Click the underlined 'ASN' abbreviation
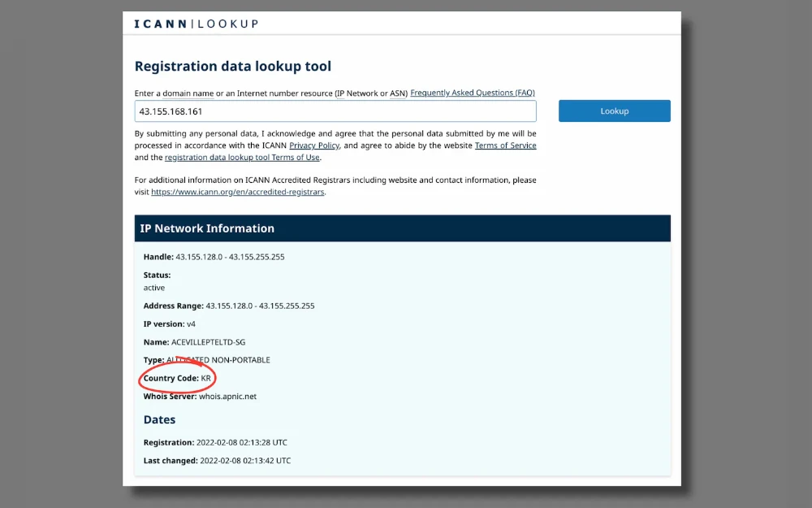The image size is (812, 508). tap(398, 93)
